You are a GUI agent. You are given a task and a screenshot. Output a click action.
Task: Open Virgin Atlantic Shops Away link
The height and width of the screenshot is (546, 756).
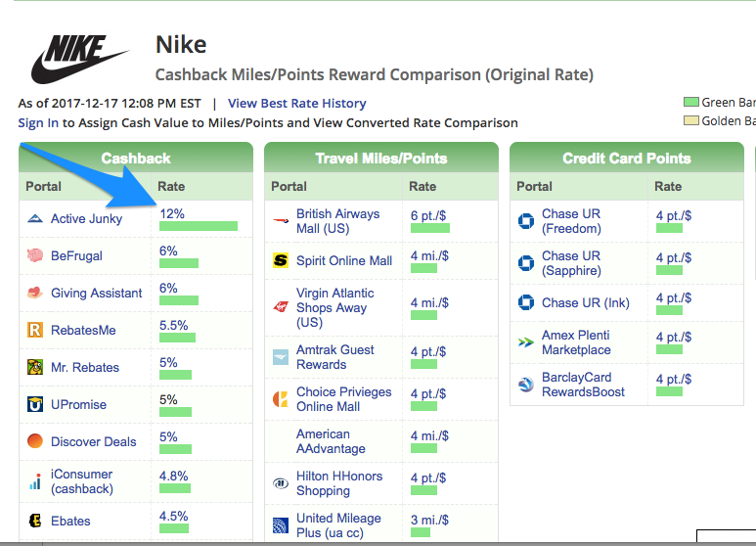335,307
